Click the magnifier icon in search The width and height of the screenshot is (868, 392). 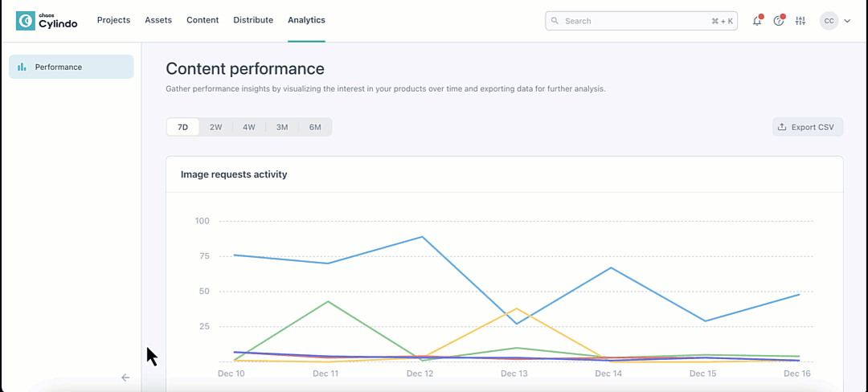pos(555,21)
